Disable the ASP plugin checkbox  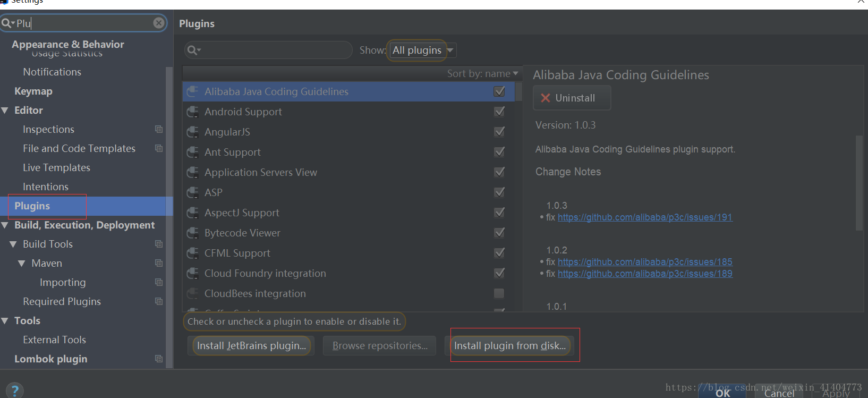coord(499,192)
